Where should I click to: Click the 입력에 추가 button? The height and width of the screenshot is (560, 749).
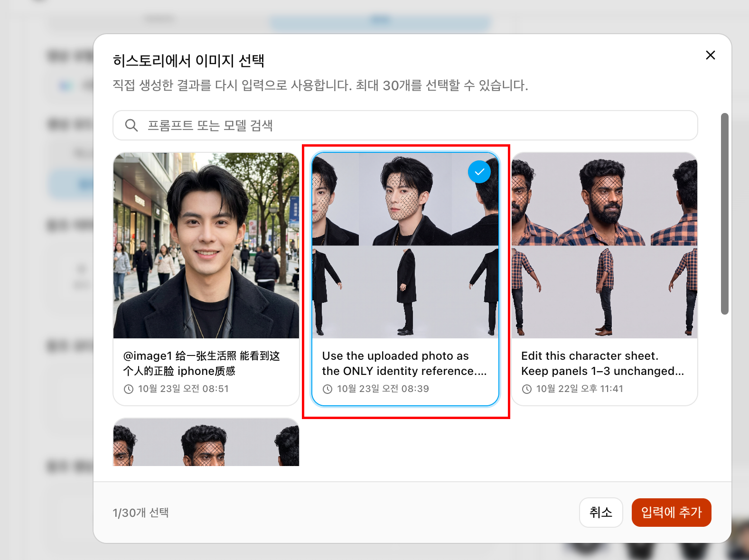(671, 512)
